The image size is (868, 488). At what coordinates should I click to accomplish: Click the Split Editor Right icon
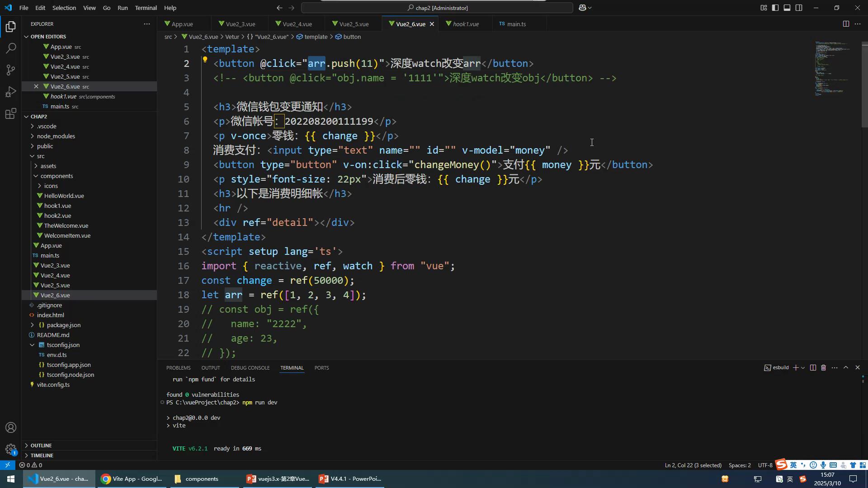(846, 24)
